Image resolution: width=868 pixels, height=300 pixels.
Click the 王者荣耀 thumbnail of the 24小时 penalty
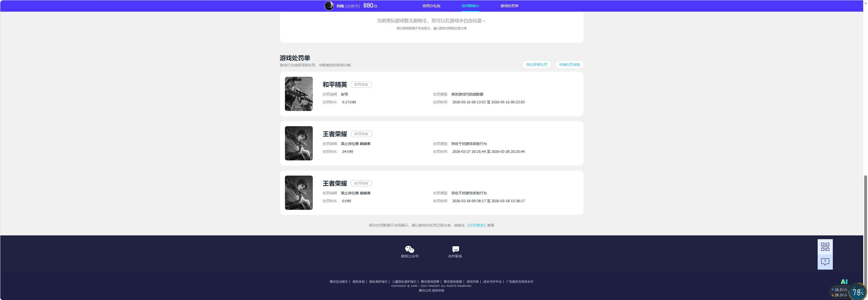click(x=299, y=143)
